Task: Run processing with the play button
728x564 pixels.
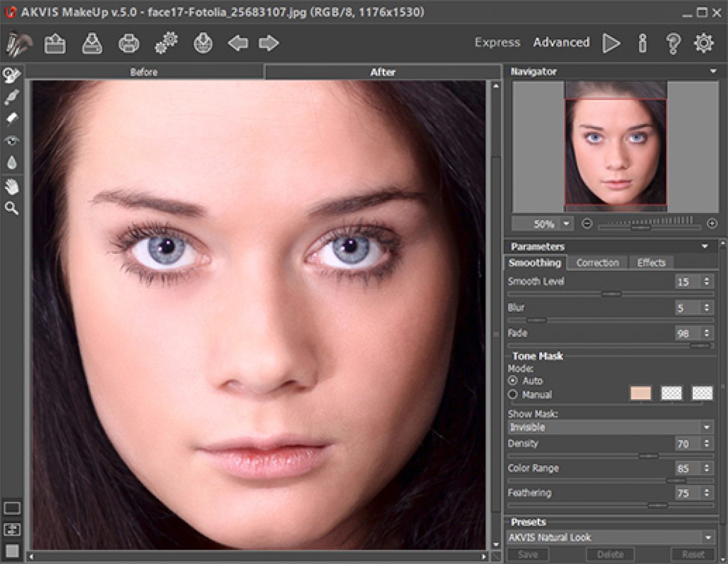Action: (611, 43)
